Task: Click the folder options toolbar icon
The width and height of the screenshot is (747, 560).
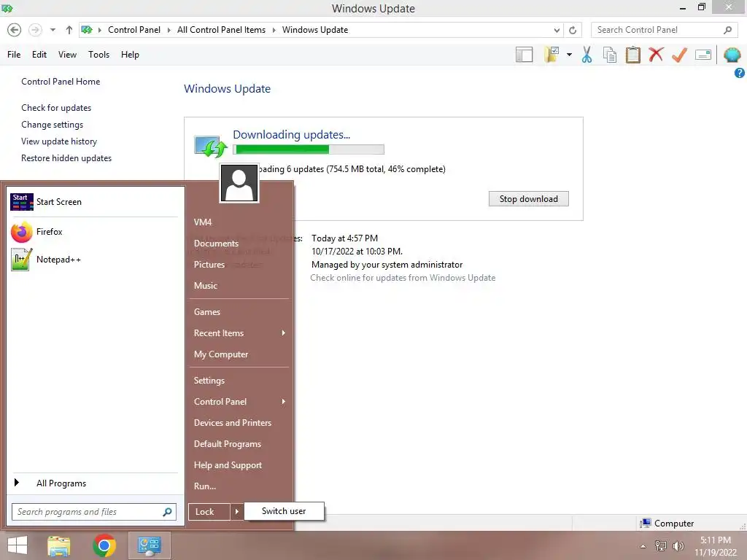Action: tap(551, 55)
